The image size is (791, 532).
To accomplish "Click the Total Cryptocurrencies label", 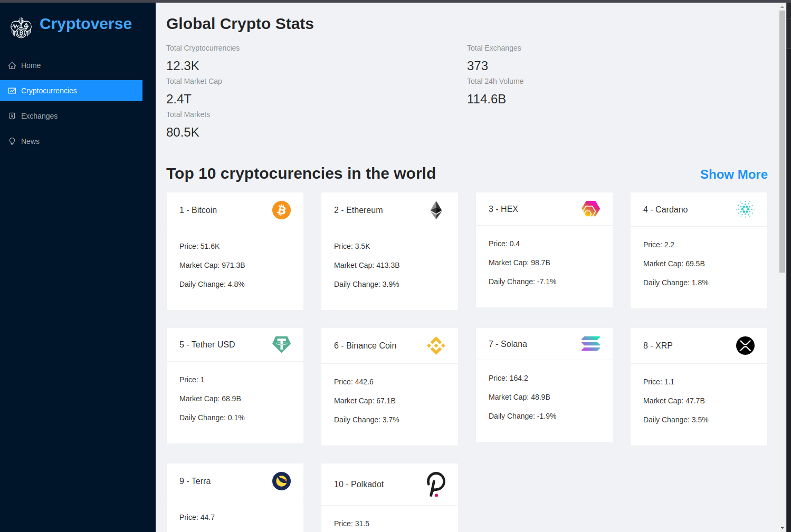I will click(203, 48).
